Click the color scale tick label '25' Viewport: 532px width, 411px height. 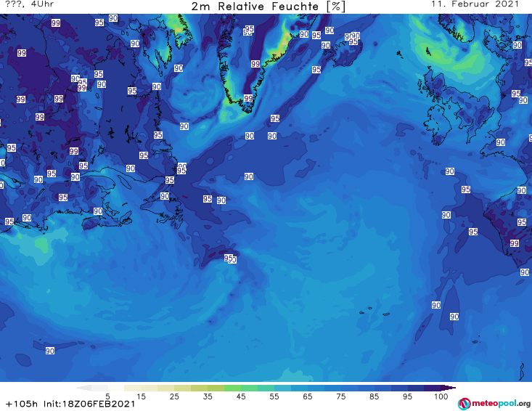[x=174, y=396]
